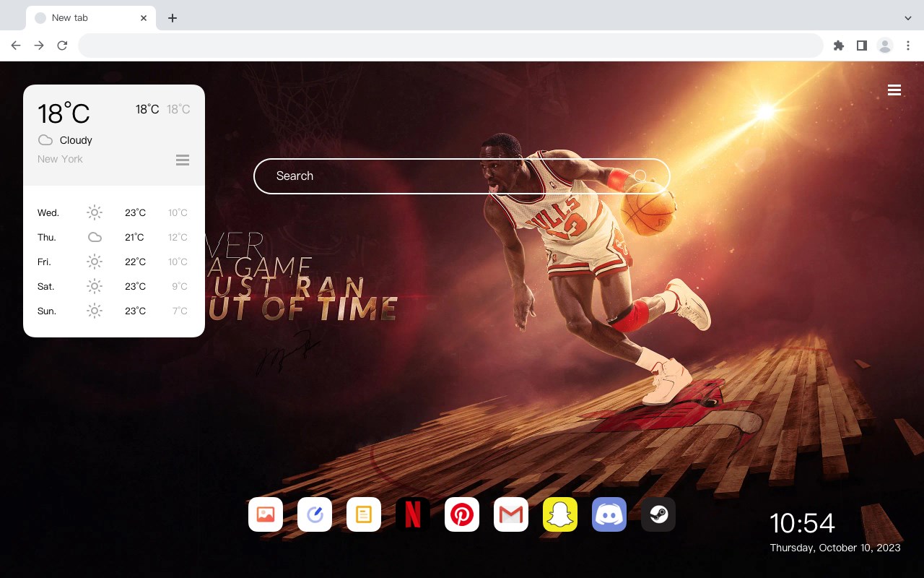Screen dimensions: 924x578
Task: Click the 18°C current temperature
Action: click(x=64, y=113)
